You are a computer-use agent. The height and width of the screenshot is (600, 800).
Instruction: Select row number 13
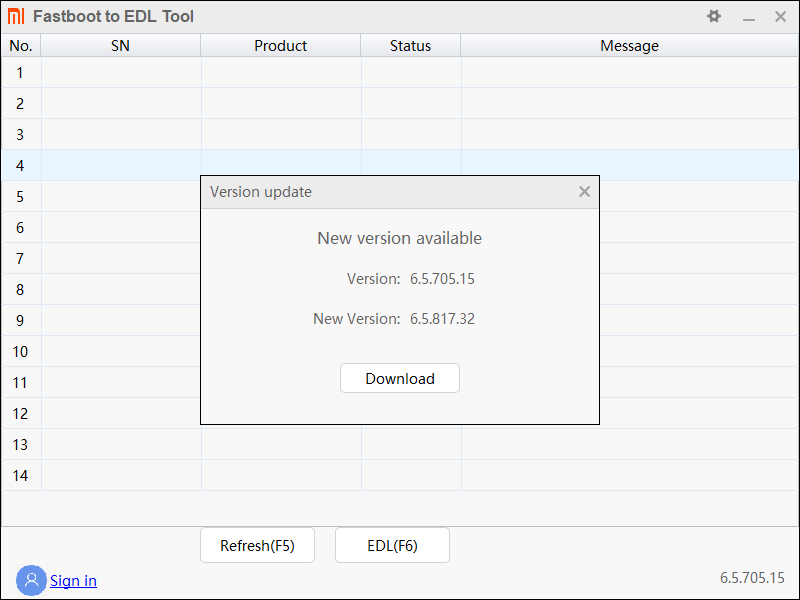point(400,444)
